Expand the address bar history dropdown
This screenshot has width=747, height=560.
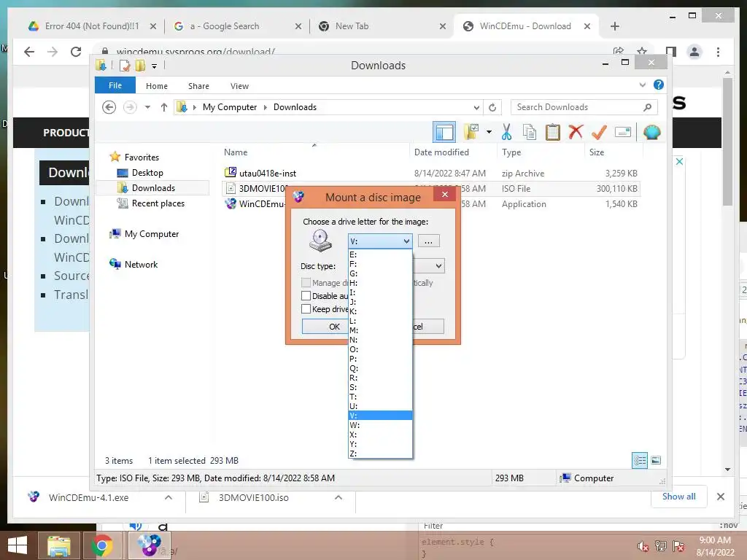(476, 108)
